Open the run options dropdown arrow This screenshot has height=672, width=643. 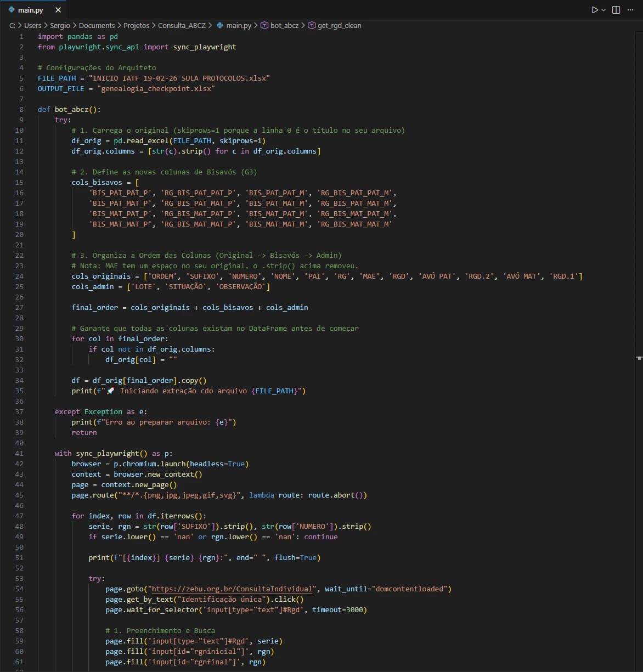click(603, 10)
